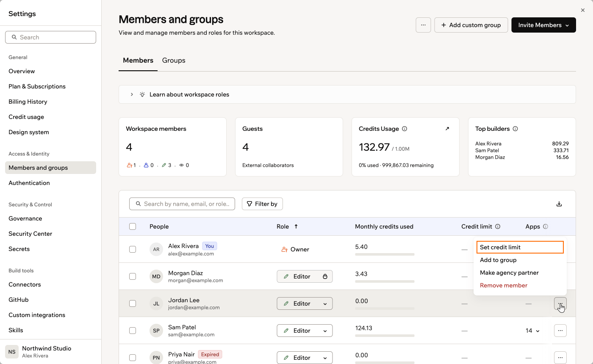
Task: Click the Add custom group button
Action: coord(471,25)
